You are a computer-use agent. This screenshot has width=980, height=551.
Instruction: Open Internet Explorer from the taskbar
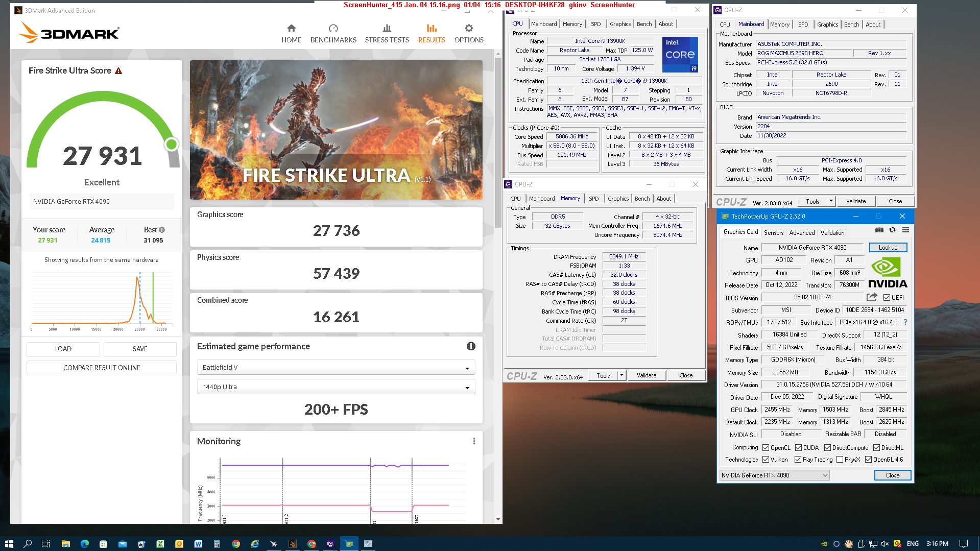254,544
